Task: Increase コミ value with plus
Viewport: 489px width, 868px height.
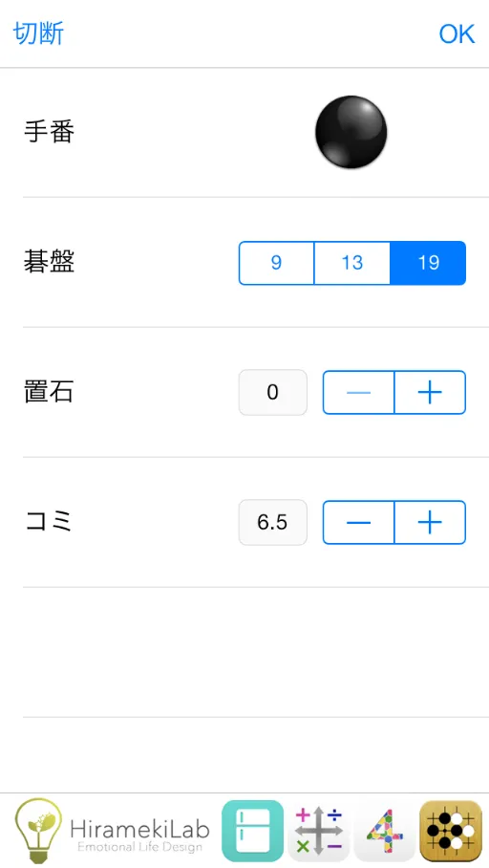Action: (x=431, y=523)
